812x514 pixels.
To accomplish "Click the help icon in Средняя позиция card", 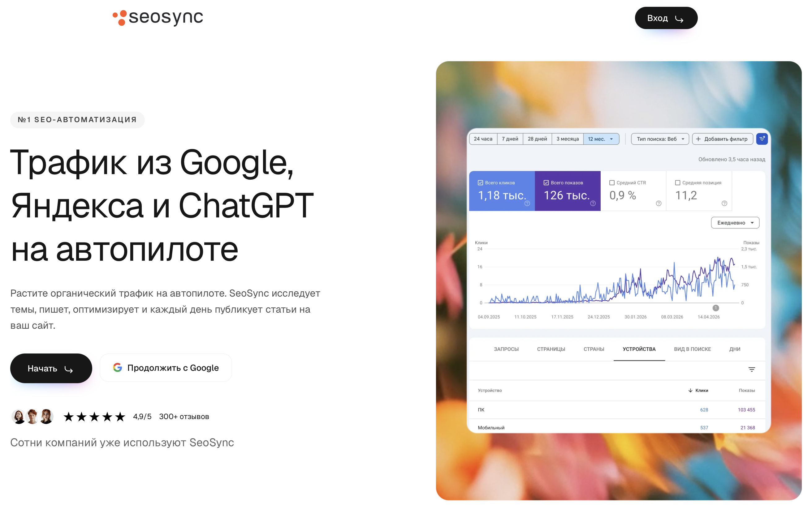I will (724, 203).
